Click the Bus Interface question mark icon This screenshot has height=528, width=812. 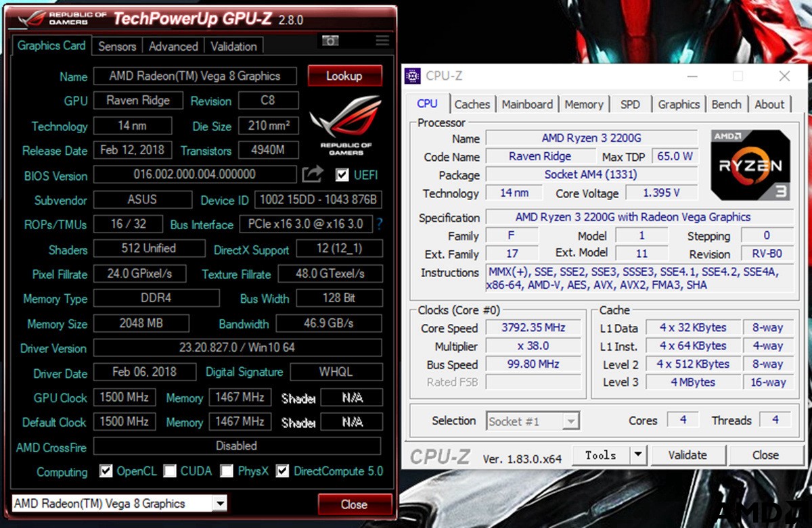[x=380, y=224]
